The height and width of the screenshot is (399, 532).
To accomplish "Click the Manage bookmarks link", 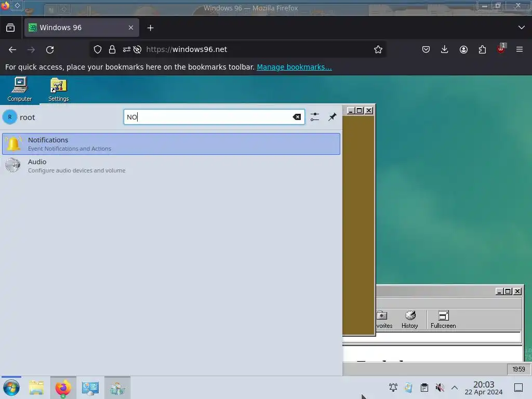I will point(294,67).
